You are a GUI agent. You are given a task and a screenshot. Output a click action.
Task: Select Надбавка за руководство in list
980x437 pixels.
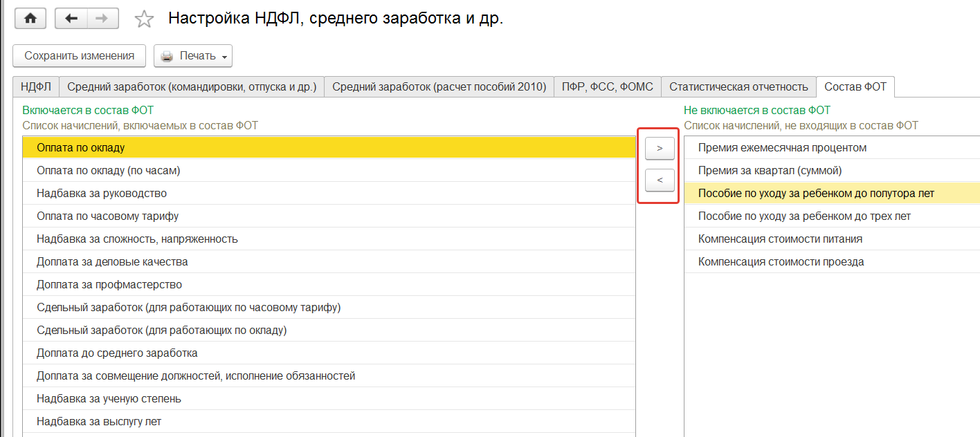(102, 194)
